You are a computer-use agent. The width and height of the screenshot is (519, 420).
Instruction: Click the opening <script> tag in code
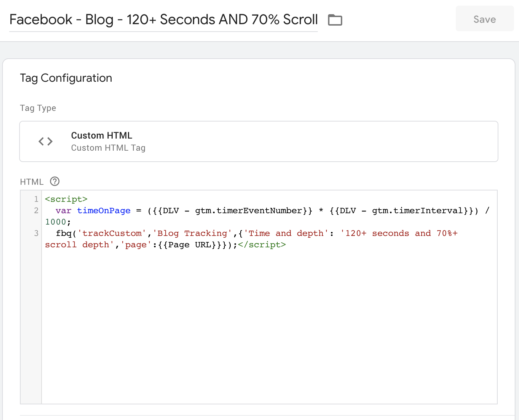tap(66, 199)
